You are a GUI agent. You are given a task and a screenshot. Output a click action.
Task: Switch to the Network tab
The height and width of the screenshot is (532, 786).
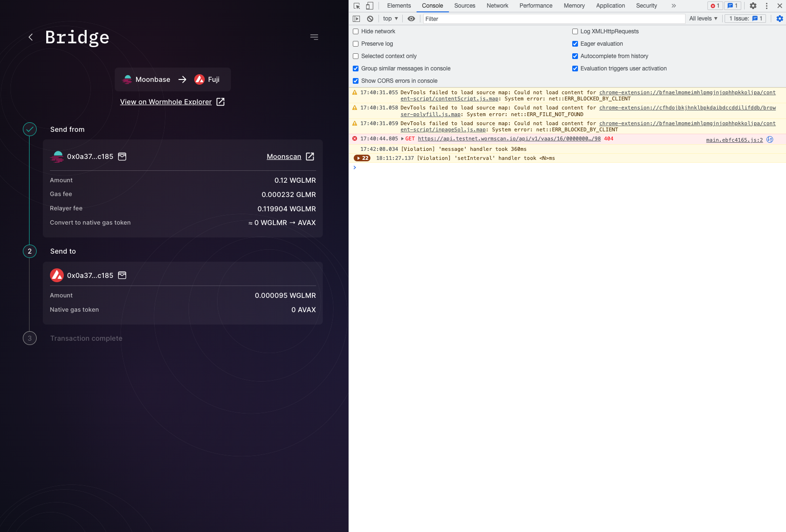[497, 6]
